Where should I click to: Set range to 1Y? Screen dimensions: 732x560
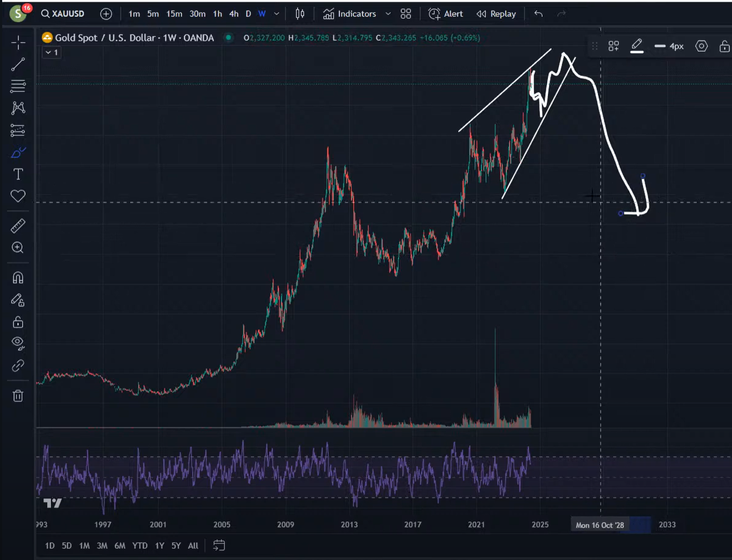click(x=160, y=546)
